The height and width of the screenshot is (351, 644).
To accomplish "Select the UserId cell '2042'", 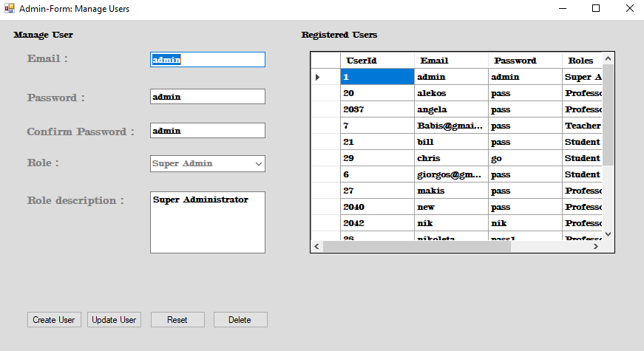I will [x=377, y=223].
